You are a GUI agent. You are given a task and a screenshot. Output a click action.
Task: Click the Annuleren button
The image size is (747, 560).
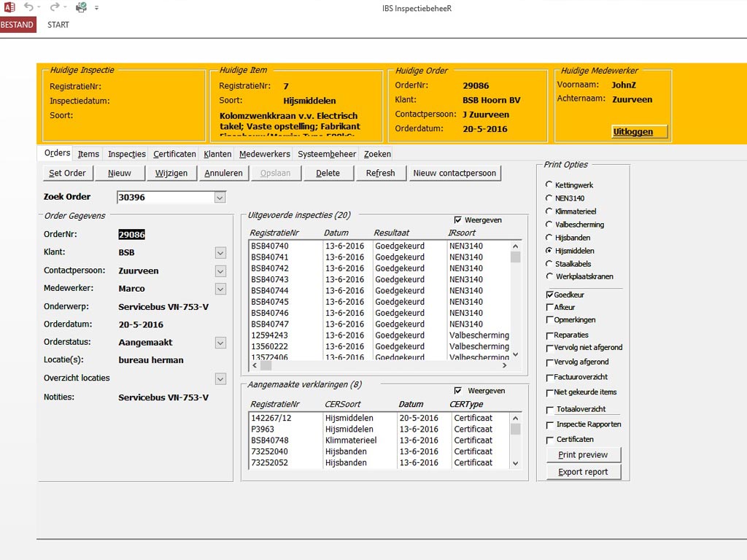pos(223,173)
